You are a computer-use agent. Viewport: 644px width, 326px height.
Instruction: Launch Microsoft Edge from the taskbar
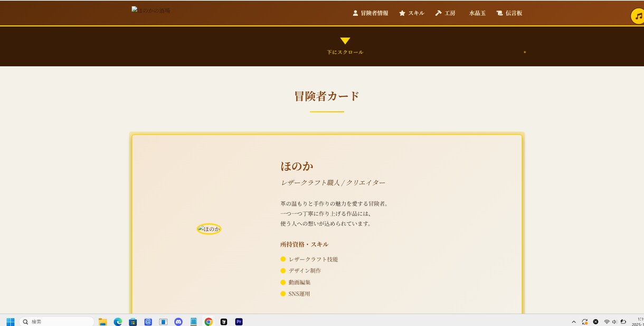(118, 322)
